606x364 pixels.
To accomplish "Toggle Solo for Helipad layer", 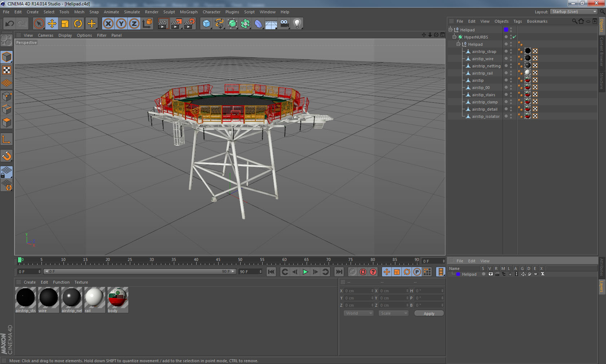I will (484, 274).
